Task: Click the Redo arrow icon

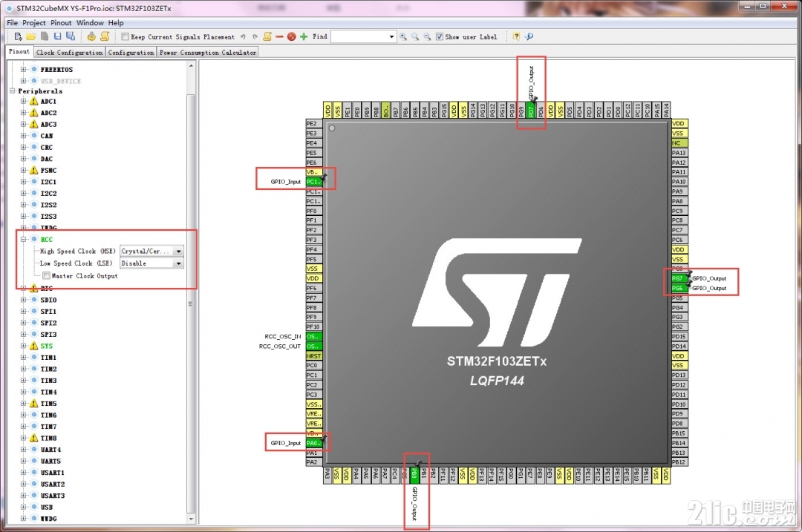Action: [x=255, y=37]
